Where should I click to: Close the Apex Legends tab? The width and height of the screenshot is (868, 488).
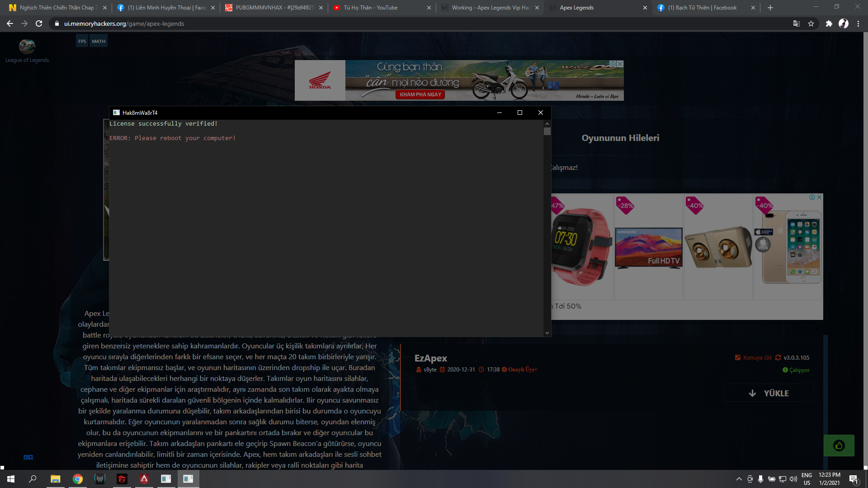pos(645,8)
